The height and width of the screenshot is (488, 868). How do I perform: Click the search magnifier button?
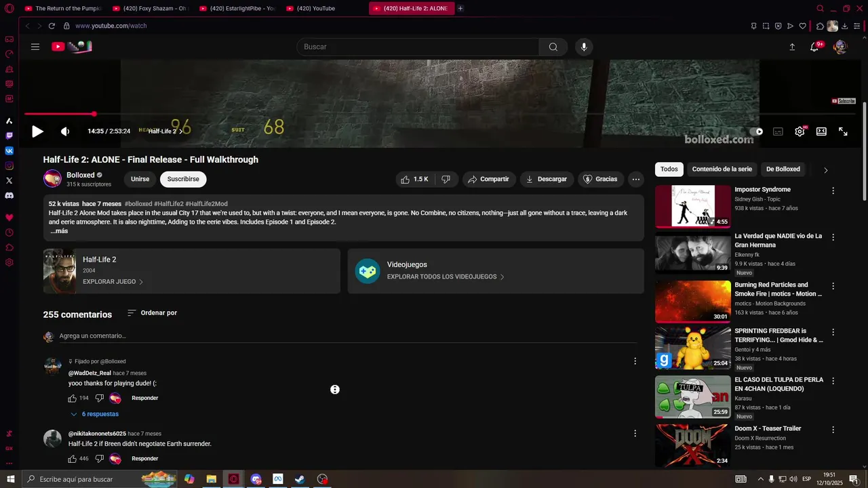(x=553, y=47)
